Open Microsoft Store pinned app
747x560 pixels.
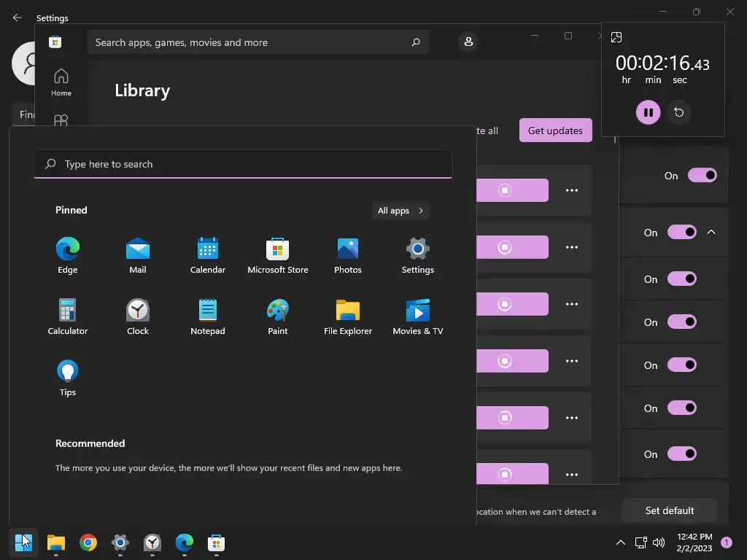(x=278, y=256)
